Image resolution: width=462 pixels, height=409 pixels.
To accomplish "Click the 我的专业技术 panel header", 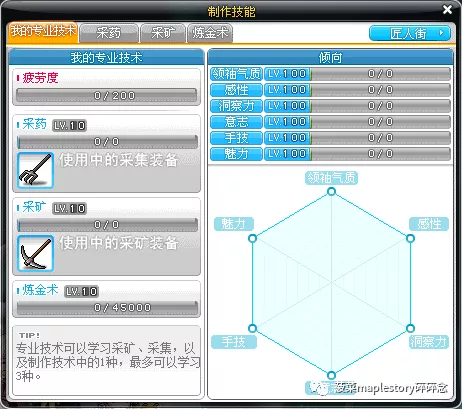I will click(106, 58).
